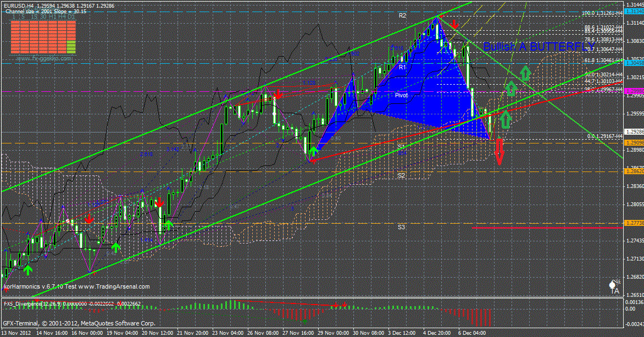The height and width of the screenshot is (337, 644).
Task: Click the 4 Dec 20:00 time axis label
Action: [x=436, y=333]
